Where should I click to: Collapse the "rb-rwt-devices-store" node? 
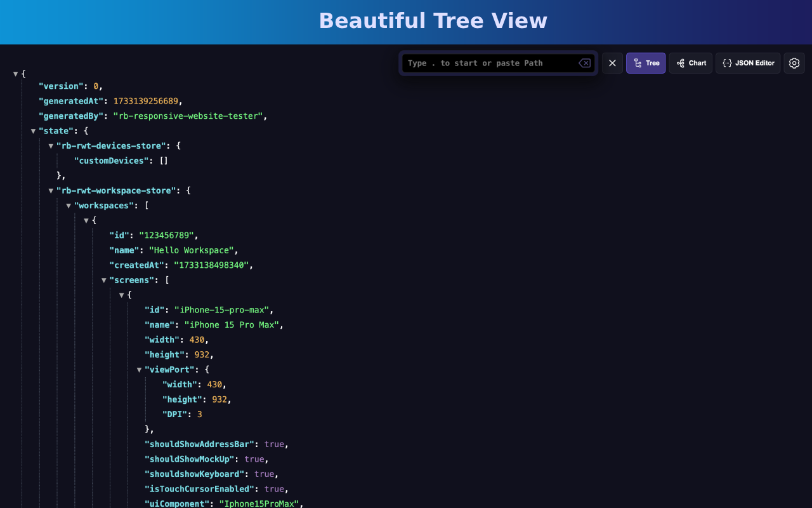point(51,145)
